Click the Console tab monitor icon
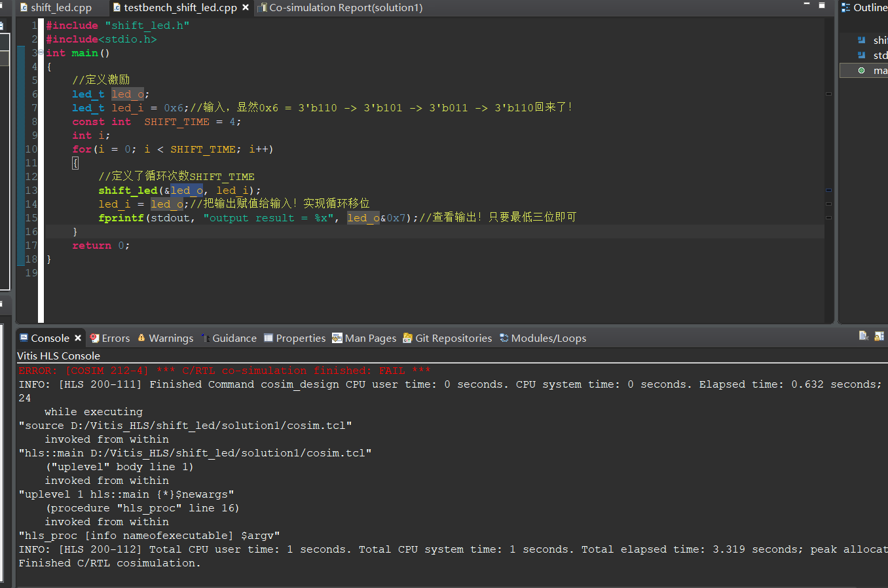 (x=24, y=338)
